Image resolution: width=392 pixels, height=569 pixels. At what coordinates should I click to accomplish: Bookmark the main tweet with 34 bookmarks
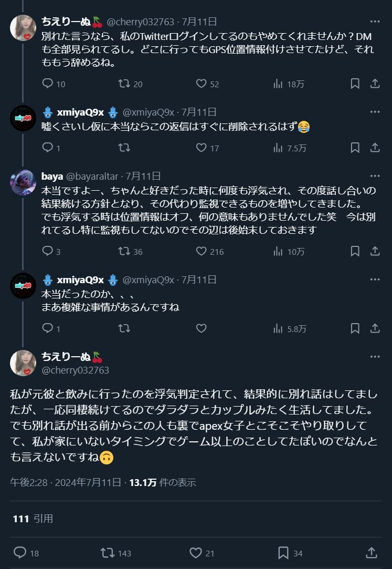point(290,553)
